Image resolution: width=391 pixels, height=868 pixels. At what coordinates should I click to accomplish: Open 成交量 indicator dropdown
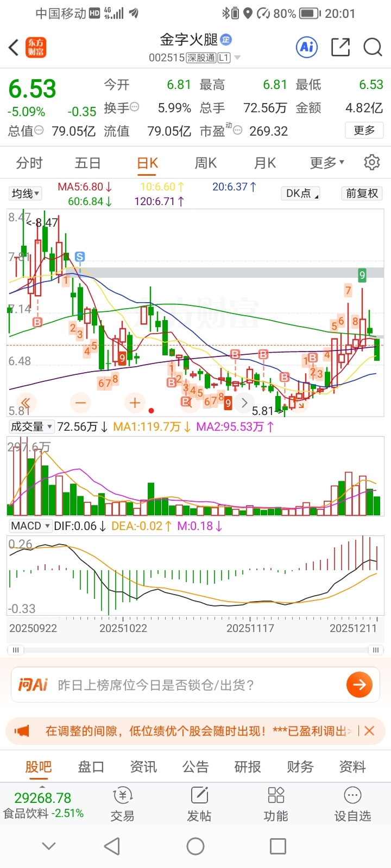[x=31, y=426]
